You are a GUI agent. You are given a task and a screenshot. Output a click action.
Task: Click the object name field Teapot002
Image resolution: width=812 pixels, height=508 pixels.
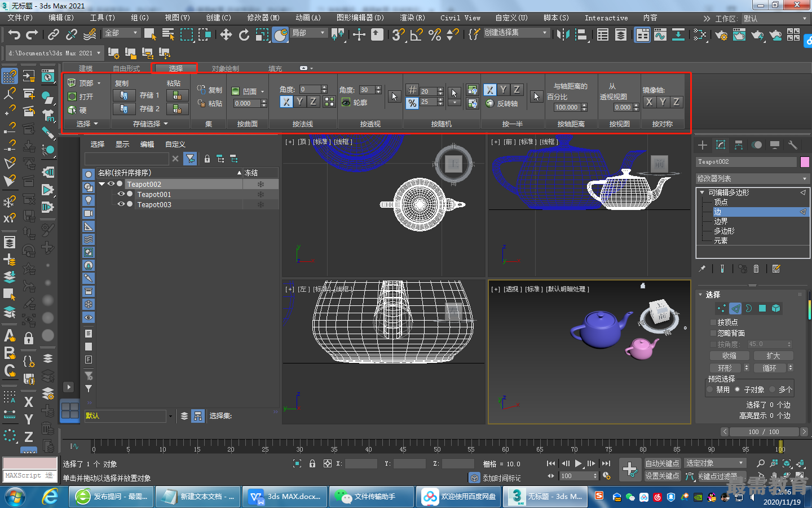point(747,162)
